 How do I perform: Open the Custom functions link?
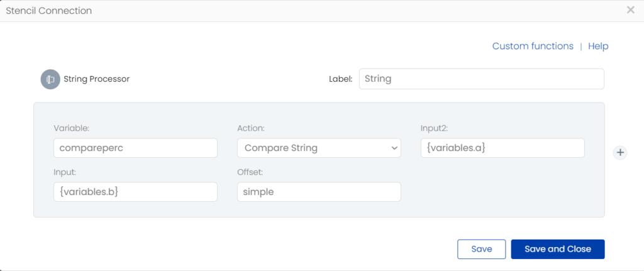(533, 46)
